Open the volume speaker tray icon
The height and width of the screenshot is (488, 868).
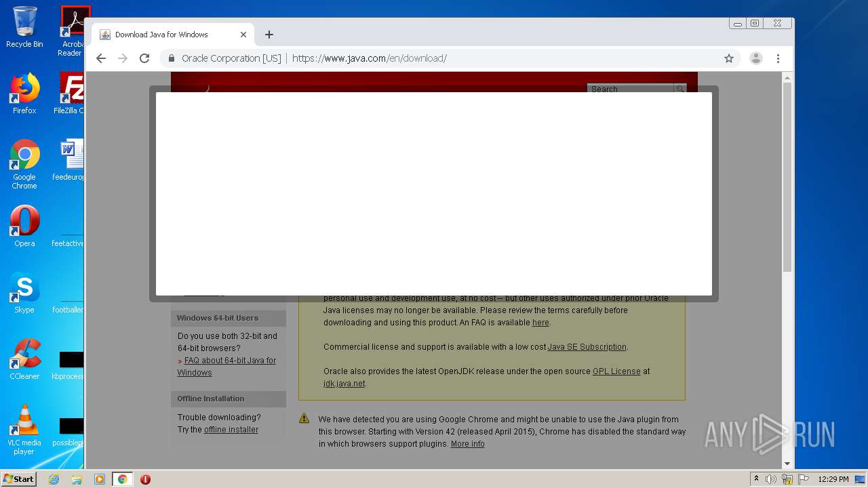pos(771,479)
